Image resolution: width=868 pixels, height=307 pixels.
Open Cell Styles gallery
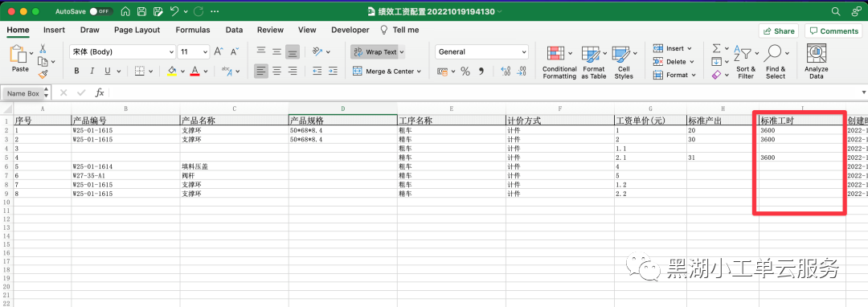pos(624,62)
